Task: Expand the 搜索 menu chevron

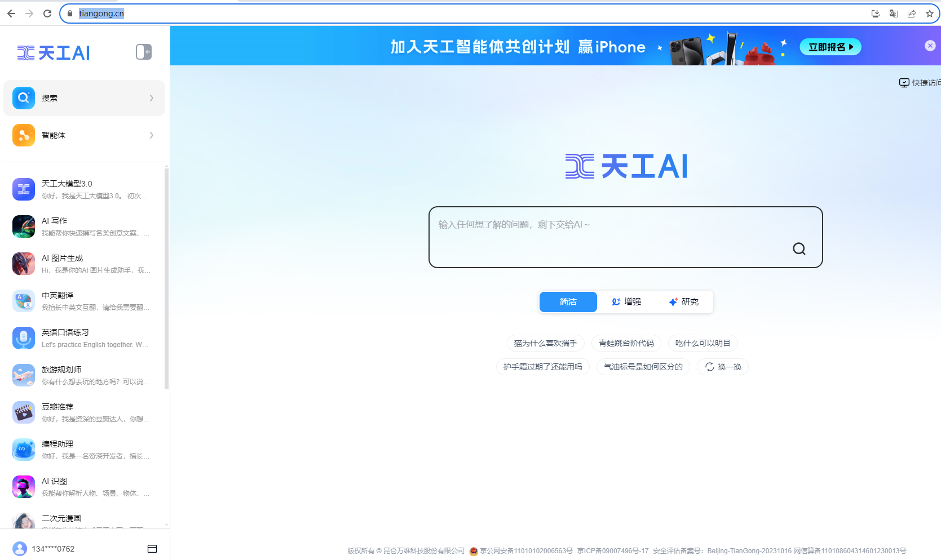Action: [x=152, y=98]
